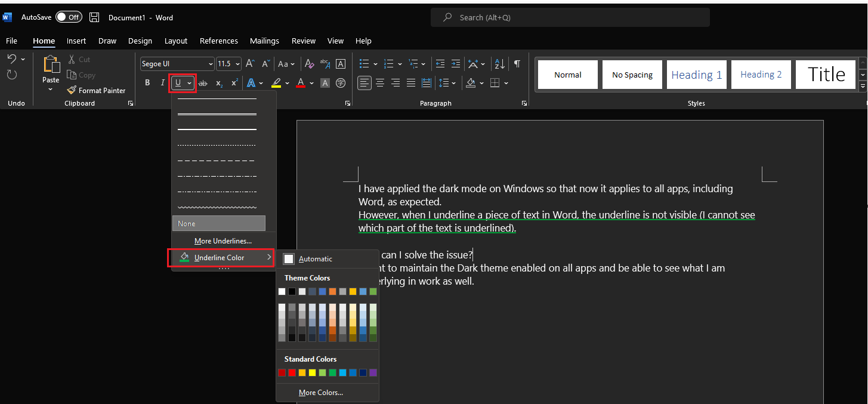Viewport: 868px width, 404px height.
Task: Apply the Title style
Action: [x=826, y=75]
